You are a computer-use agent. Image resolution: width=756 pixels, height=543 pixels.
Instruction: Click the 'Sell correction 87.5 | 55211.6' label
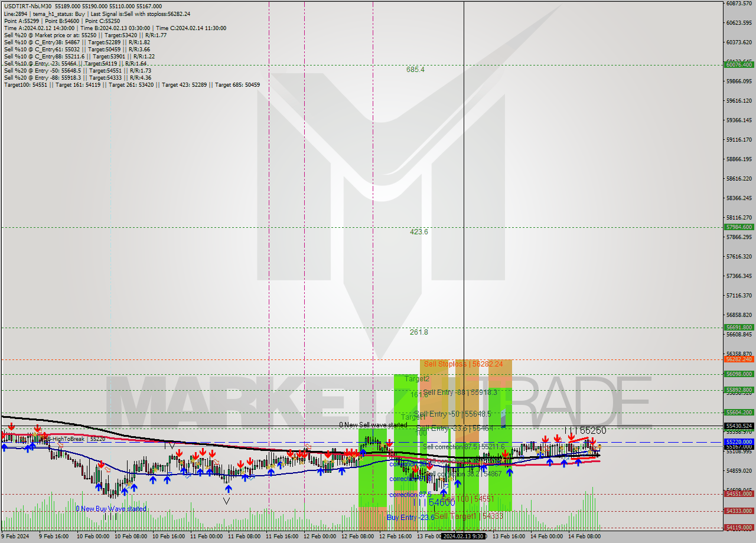click(x=464, y=447)
